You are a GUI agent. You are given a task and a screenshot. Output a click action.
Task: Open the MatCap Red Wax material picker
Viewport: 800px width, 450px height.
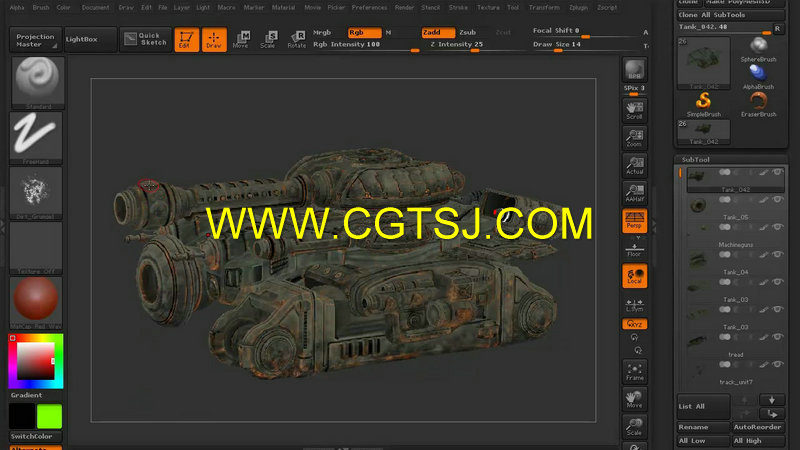pos(36,303)
